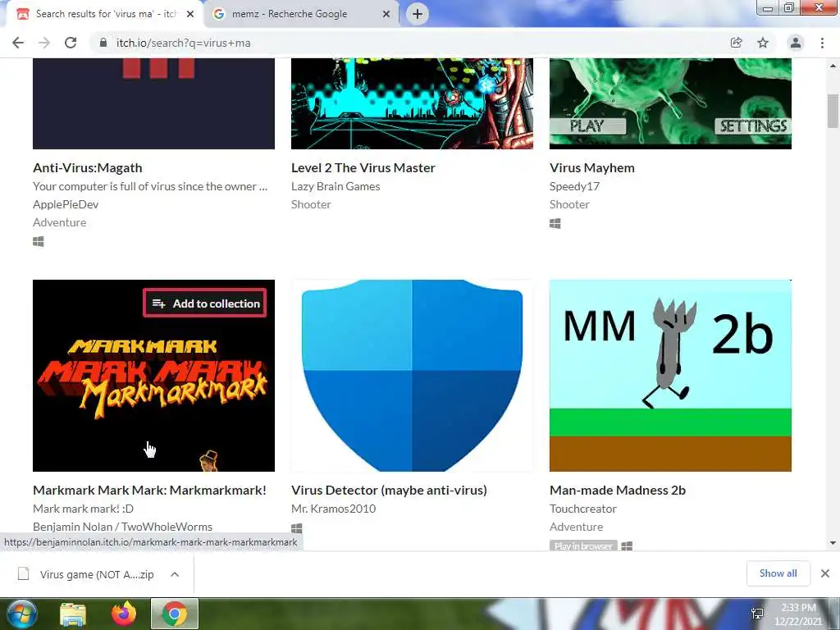Open a new browser tab
Screen dimensions: 840x630
[418, 14]
